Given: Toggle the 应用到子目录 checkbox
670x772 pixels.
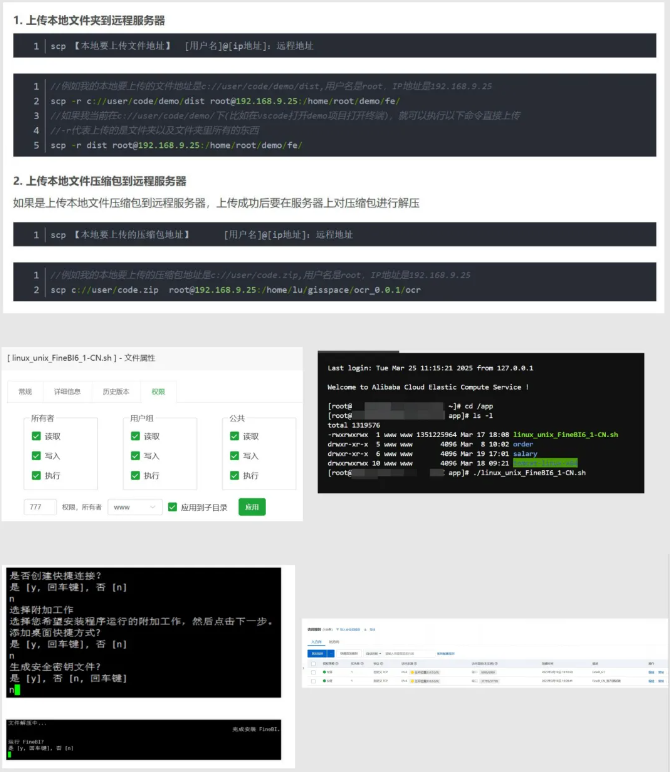Looking at the screenshot, I should coord(173,507).
